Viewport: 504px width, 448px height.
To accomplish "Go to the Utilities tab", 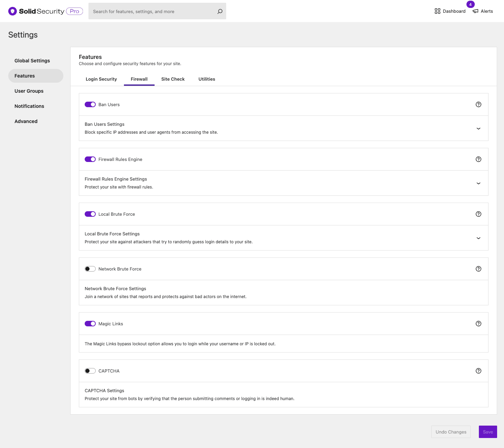I will point(207,79).
